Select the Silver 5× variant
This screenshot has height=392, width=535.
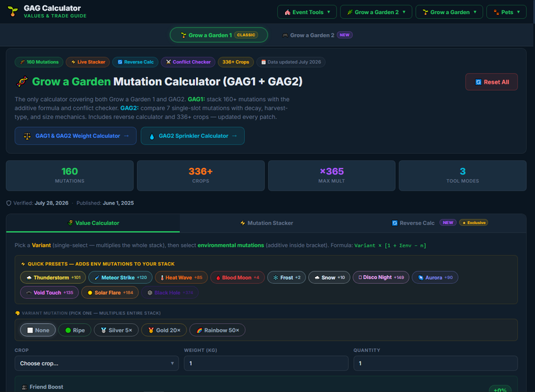[x=116, y=330]
